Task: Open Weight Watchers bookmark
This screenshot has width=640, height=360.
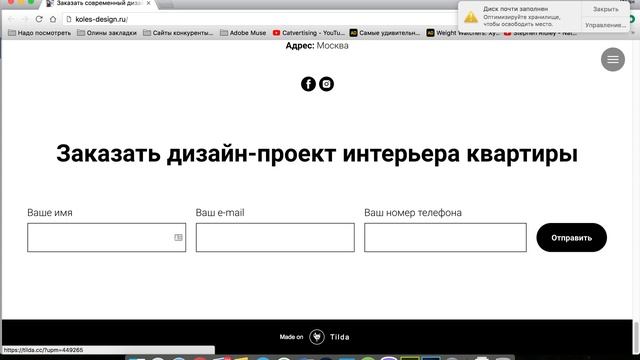Action: (x=462, y=33)
